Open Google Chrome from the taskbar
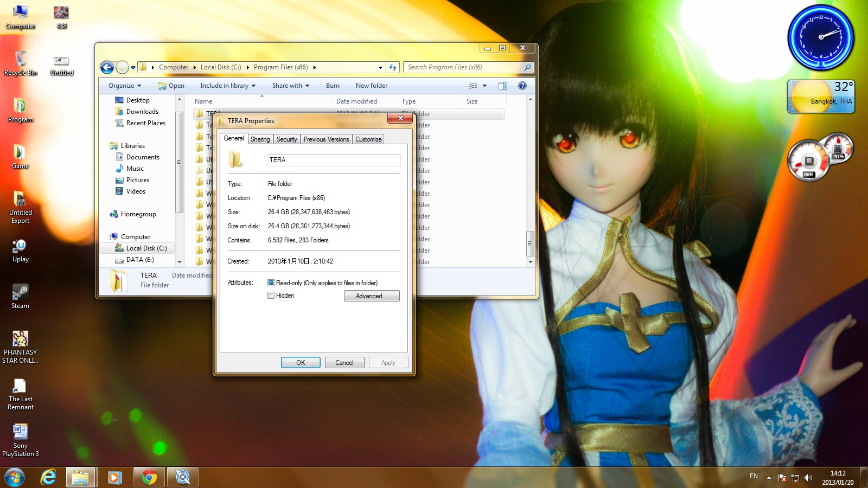This screenshot has width=868, height=488. [149, 477]
